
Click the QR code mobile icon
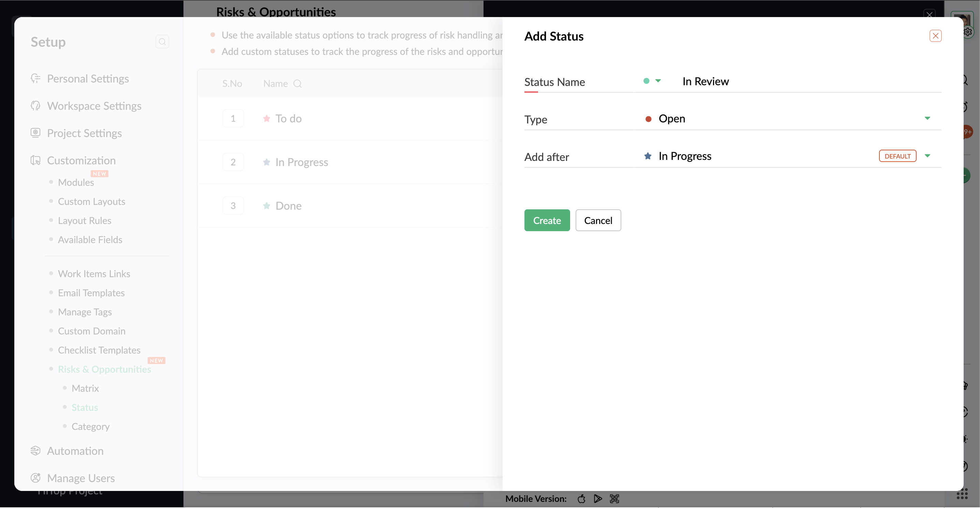pos(614,498)
